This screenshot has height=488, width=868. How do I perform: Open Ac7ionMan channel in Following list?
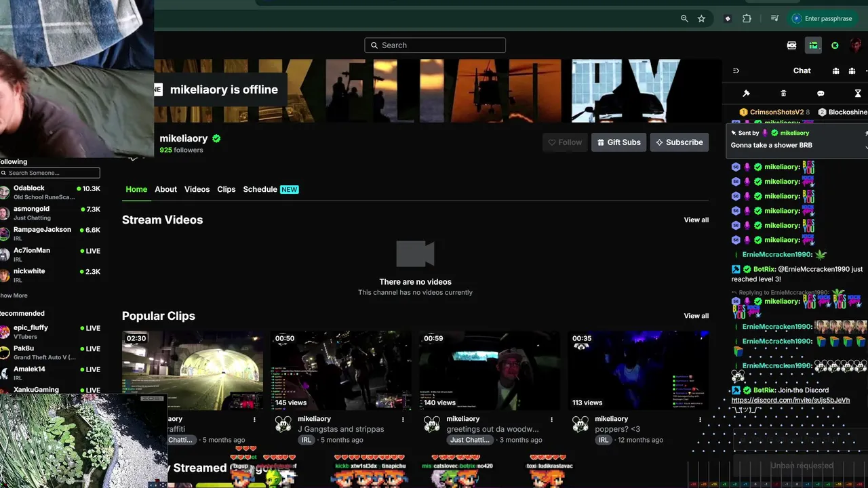pos(50,255)
